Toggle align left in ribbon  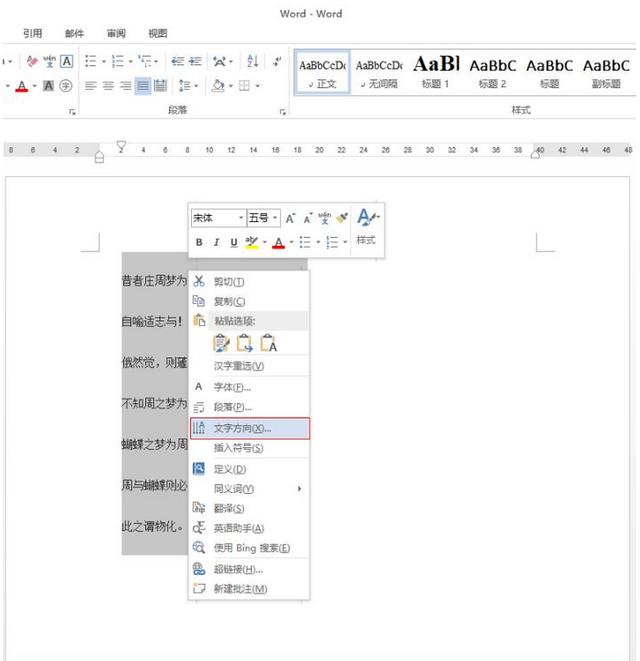[91, 86]
